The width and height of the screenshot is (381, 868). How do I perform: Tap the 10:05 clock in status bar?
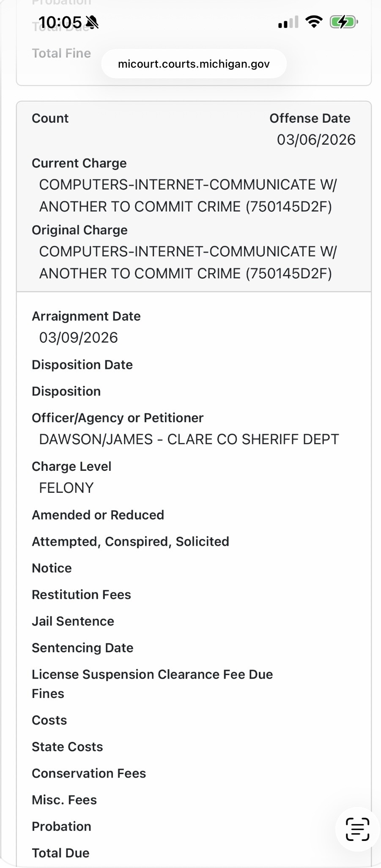60,22
